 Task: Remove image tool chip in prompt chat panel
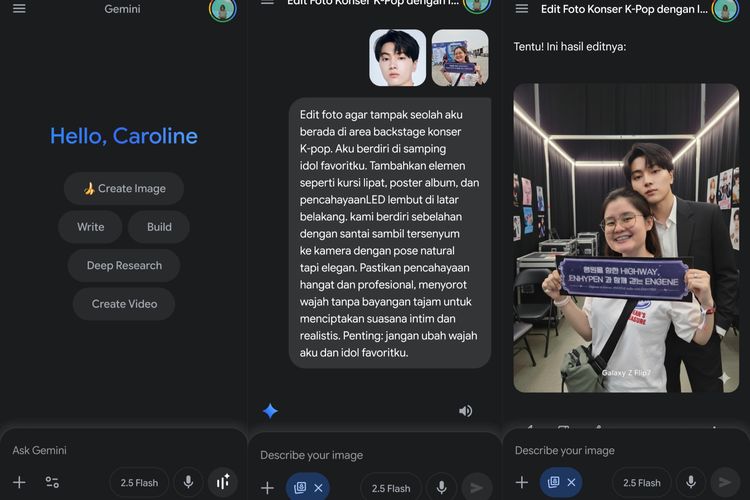(319, 488)
